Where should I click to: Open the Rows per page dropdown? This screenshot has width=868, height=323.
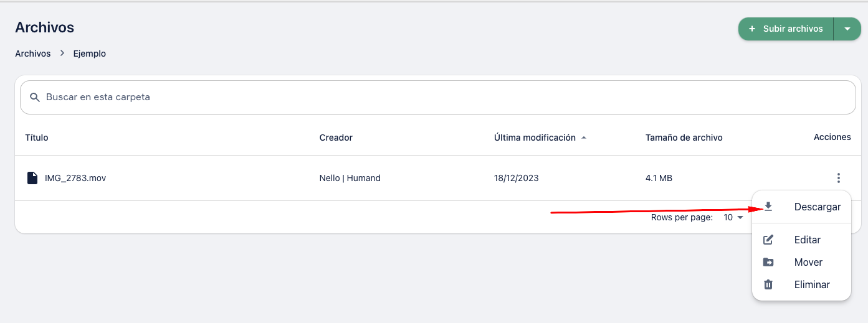[x=733, y=218]
